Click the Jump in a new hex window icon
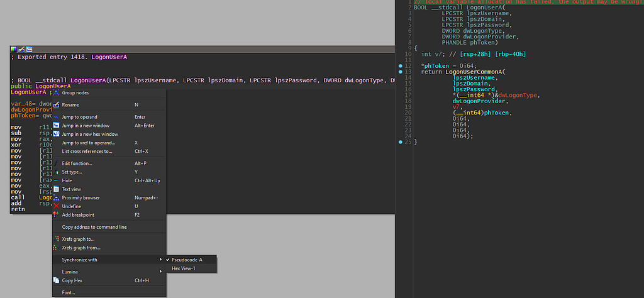Image resolution: width=644 pixels, height=298 pixels. click(57, 134)
